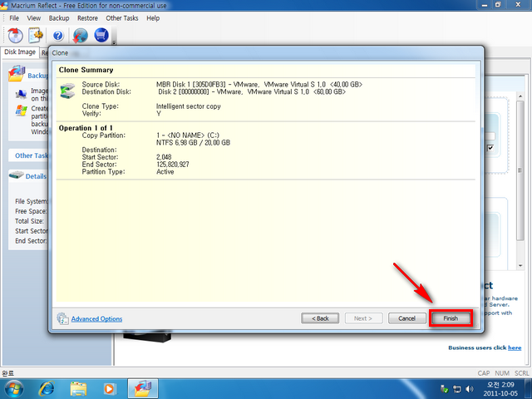Click the 'NTFS 6.98 GB / 20.00 GB' text
The width and height of the screenshot is (532, 399).
(x=193, y=142)
